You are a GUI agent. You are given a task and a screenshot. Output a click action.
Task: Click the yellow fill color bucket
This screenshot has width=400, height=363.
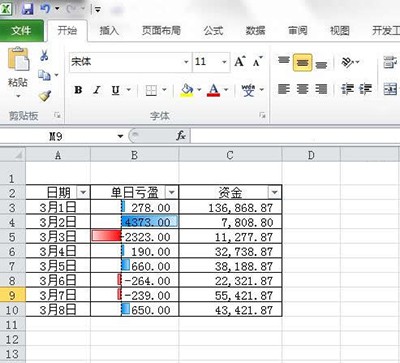point(187,90)
